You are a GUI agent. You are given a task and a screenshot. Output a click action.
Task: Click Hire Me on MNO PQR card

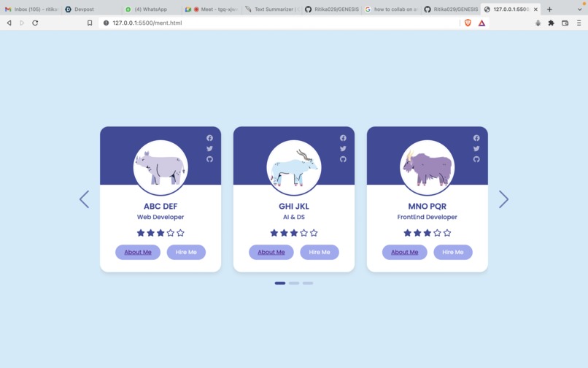453,253
